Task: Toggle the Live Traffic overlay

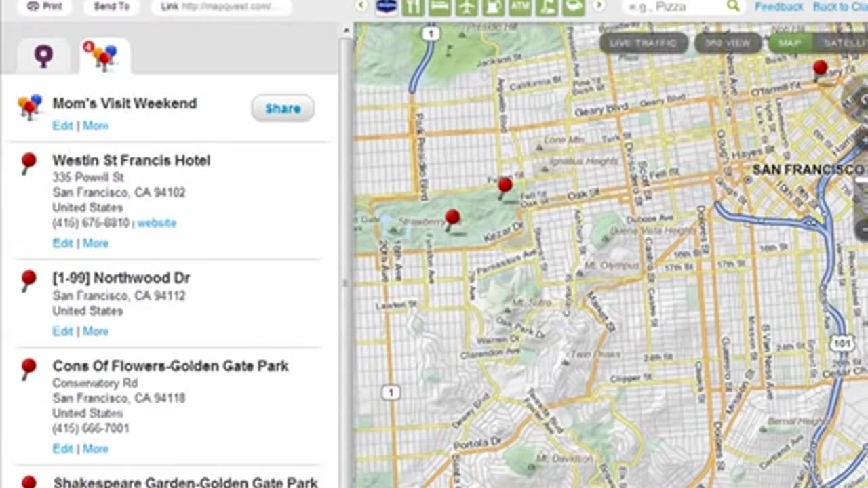Action: (643, 43)
